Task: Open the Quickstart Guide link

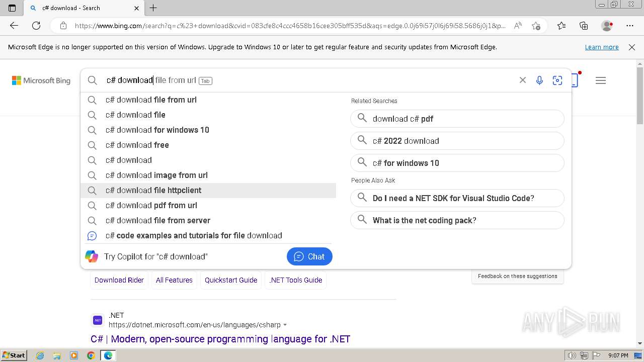Action: pos(231,280)
